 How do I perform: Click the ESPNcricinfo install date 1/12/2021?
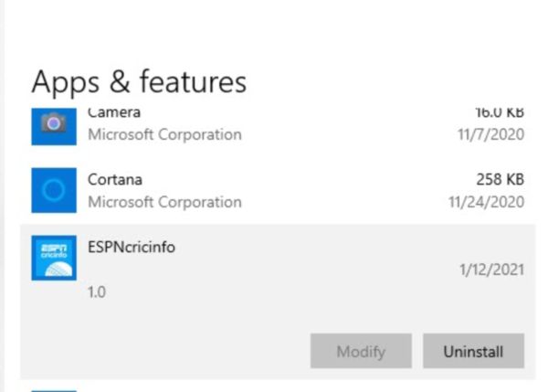pyautogui.click(x=490, y=270)
